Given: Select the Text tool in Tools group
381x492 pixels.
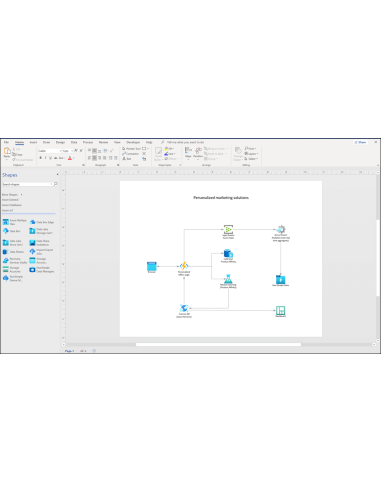Looking at the screenshot, I should (x=127, y=159).
